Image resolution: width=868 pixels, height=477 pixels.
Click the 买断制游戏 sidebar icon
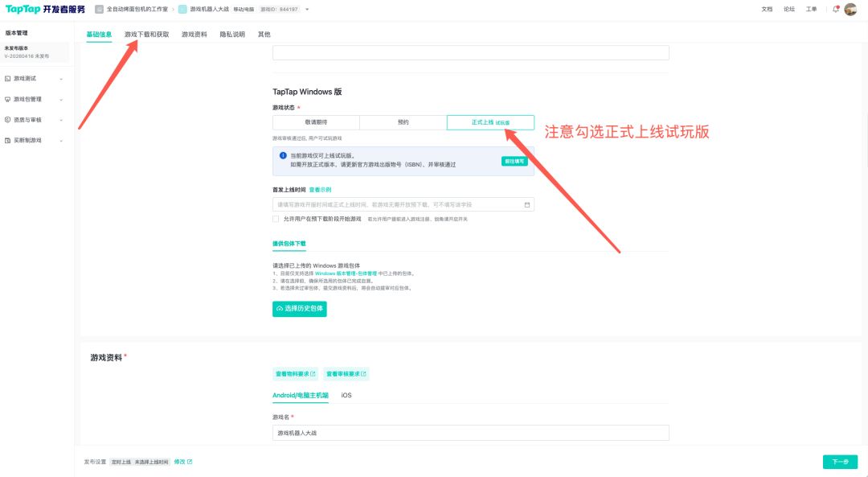pos(8,140)
